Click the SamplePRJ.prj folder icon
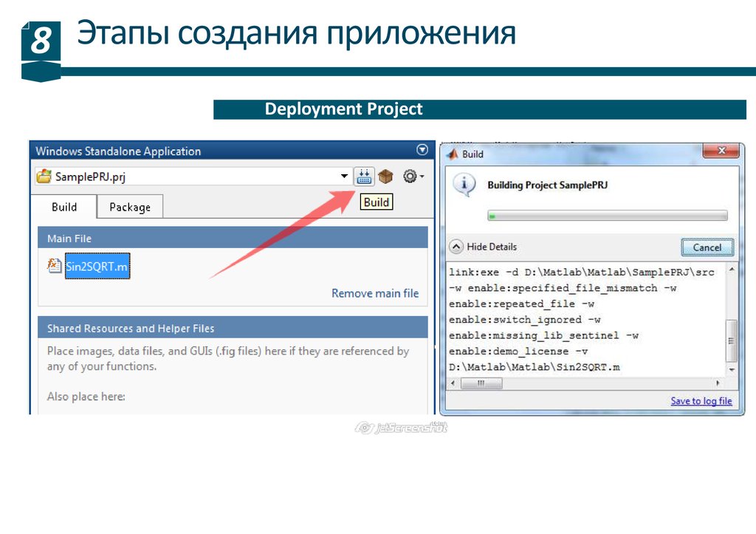 44,177
